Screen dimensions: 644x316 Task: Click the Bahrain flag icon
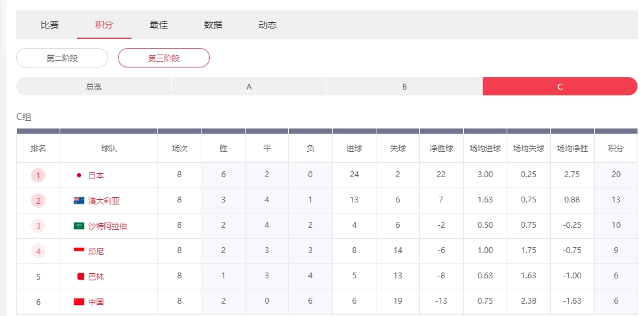pyautogui.click(x=80, y=276)
